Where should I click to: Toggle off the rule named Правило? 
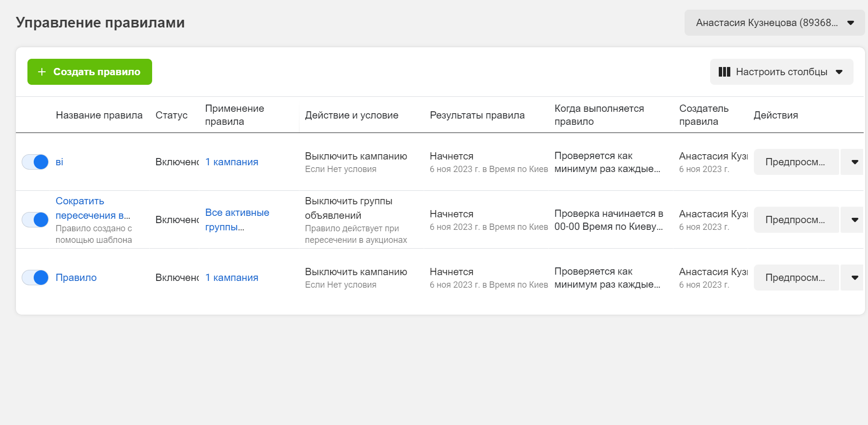coord(35,278)
